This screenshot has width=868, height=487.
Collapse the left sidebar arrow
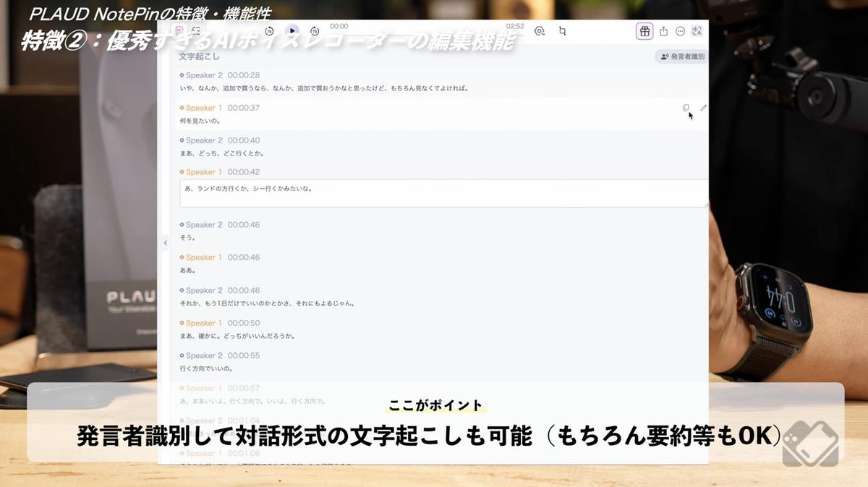click(165, 243)
